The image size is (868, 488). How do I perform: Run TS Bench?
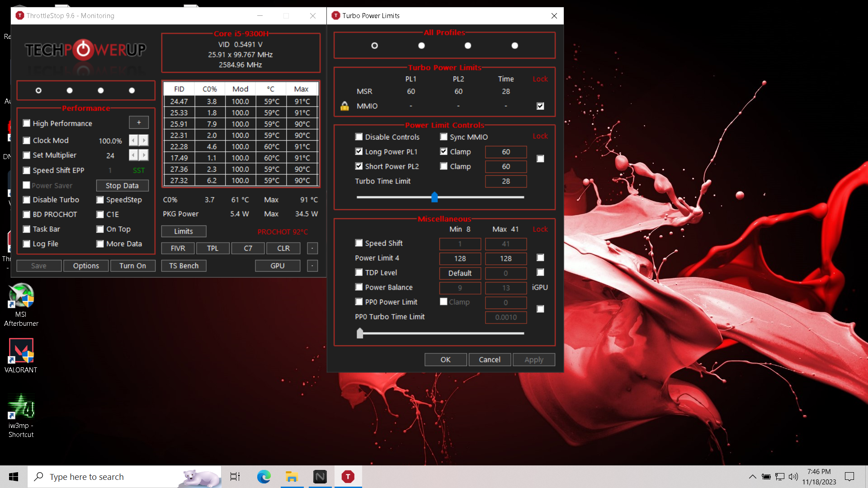click(184, 266)
